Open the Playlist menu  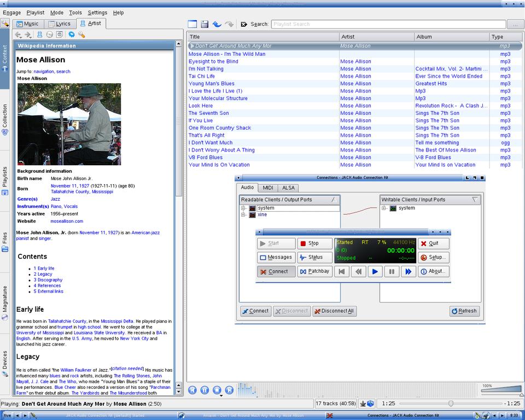point(36,13)
